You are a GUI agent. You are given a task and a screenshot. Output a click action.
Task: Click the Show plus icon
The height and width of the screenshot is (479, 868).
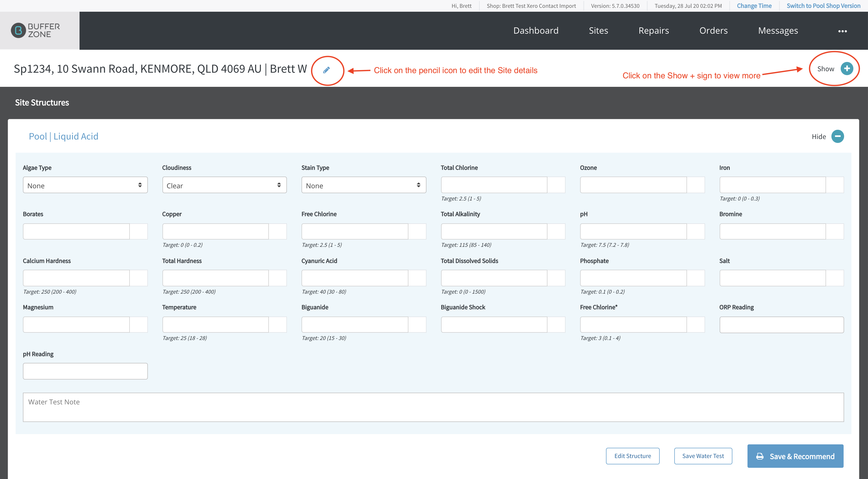click(847, 69)
